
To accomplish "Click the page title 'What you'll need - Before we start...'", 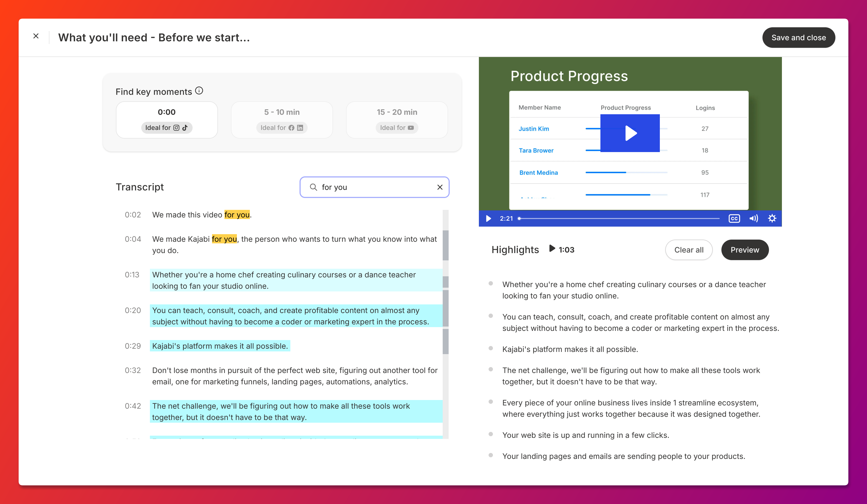I will tap(154, 38).
